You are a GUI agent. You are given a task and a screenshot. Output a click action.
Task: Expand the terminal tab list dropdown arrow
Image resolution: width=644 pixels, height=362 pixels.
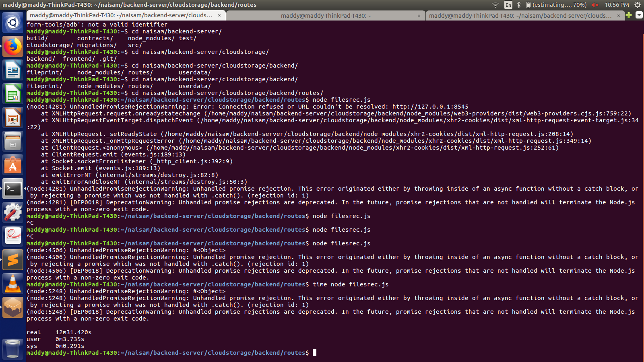click(x=639, y=15)
